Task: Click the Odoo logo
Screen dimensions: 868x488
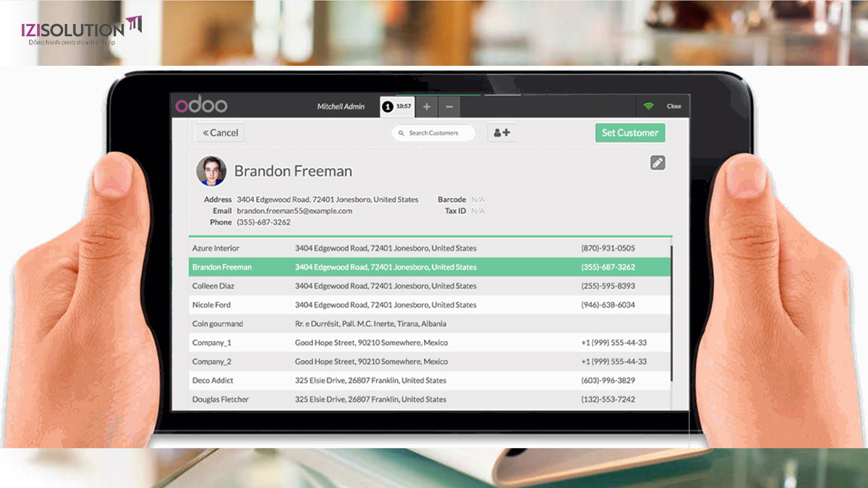Action: (201, 106)
